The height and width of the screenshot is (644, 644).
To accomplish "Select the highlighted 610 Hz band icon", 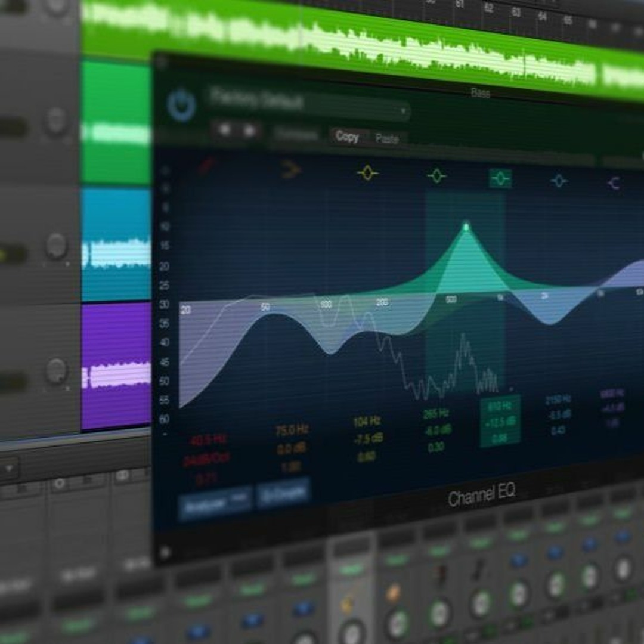I will [500, 178].
